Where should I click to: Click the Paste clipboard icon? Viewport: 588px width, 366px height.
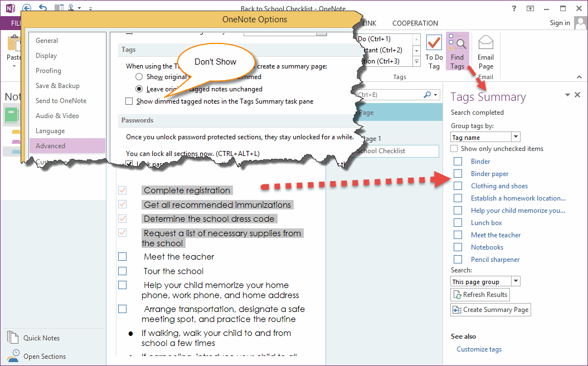pos(14,43)
